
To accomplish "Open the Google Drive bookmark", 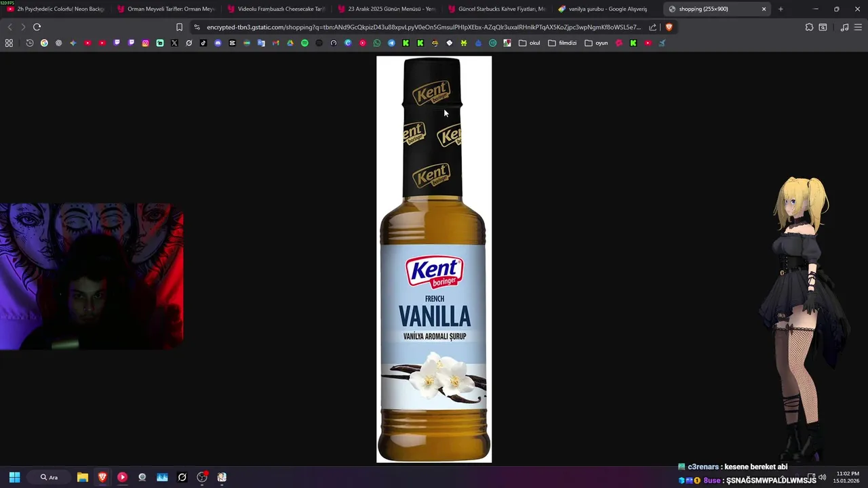I will coord(290,43).
